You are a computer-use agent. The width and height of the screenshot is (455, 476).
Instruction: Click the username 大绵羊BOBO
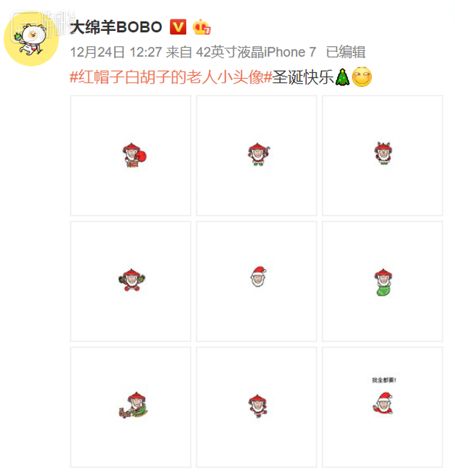click(116, 27)
